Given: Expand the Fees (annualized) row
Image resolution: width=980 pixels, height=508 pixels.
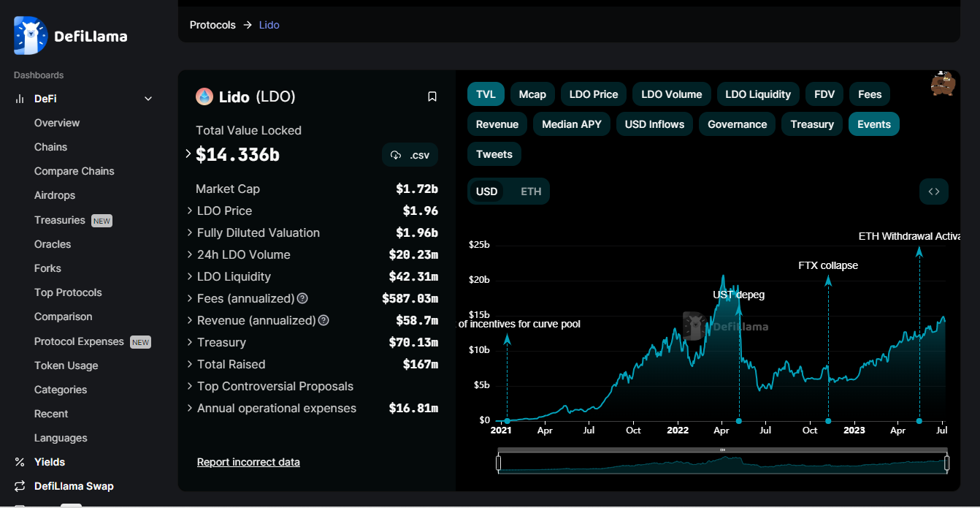Looking at the screenshot, I should point(190,298).
